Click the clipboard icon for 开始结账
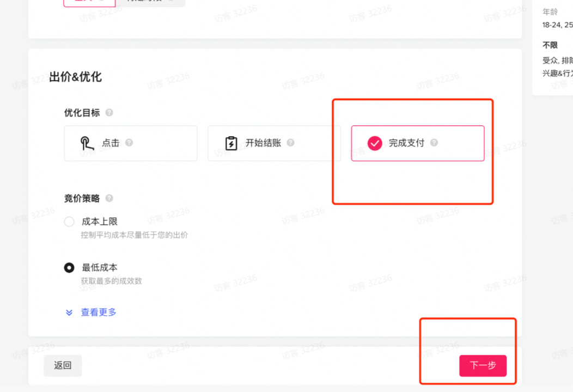The width and height of the screenshot is (573, 392). click(231, 143)
